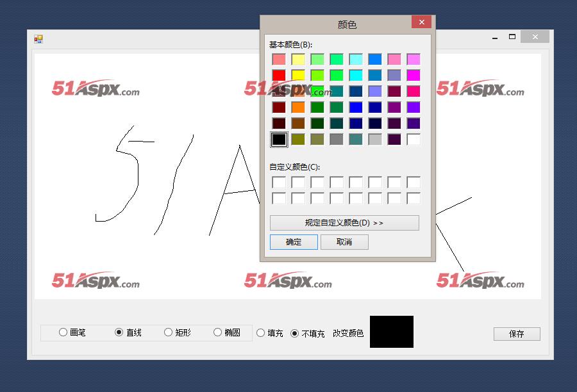Viewport: 577px width, 392px height.
Task: Close the 颜色 dialog
Action: tap(422, 22)
